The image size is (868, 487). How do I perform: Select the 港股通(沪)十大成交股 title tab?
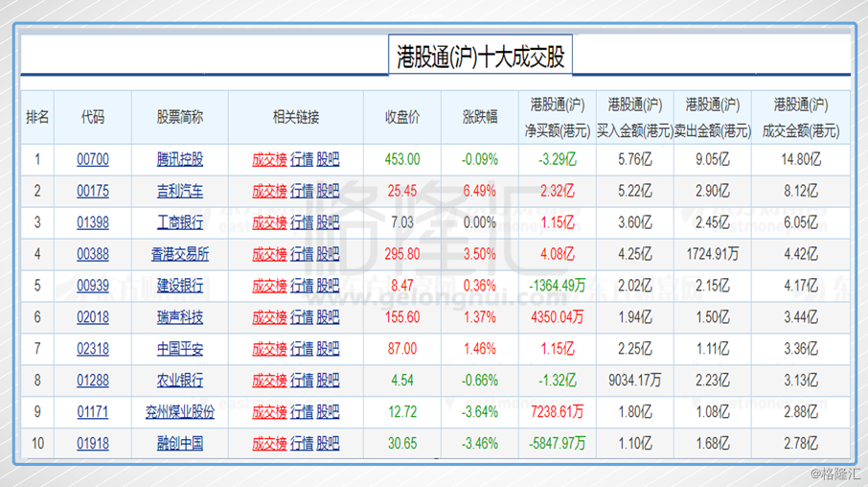pos(481,57)
